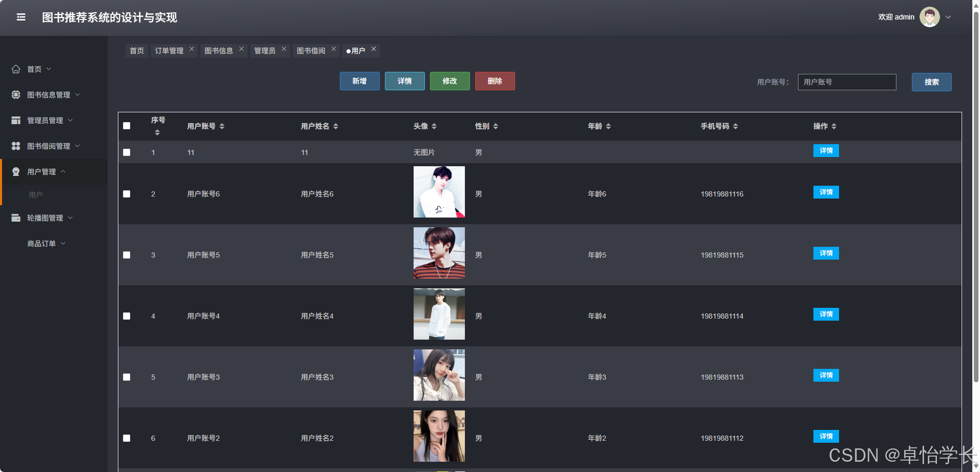Sort by the 手机号码 column arrows
The height and width of the screenshot is (472, 980).
pyautogui.click(x=736, y=126)
